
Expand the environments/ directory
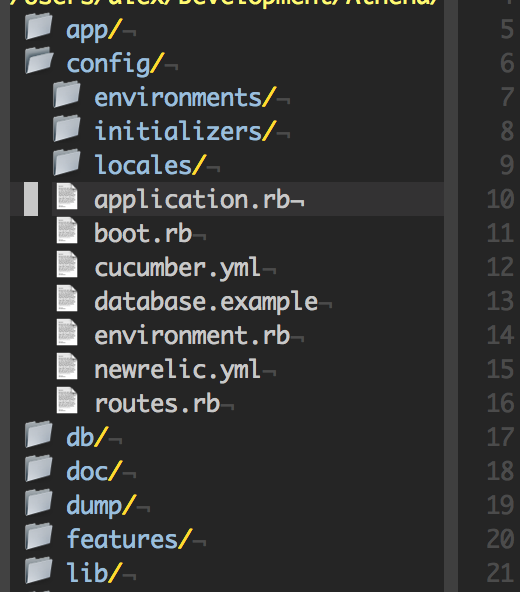click(x=185, y=97)
